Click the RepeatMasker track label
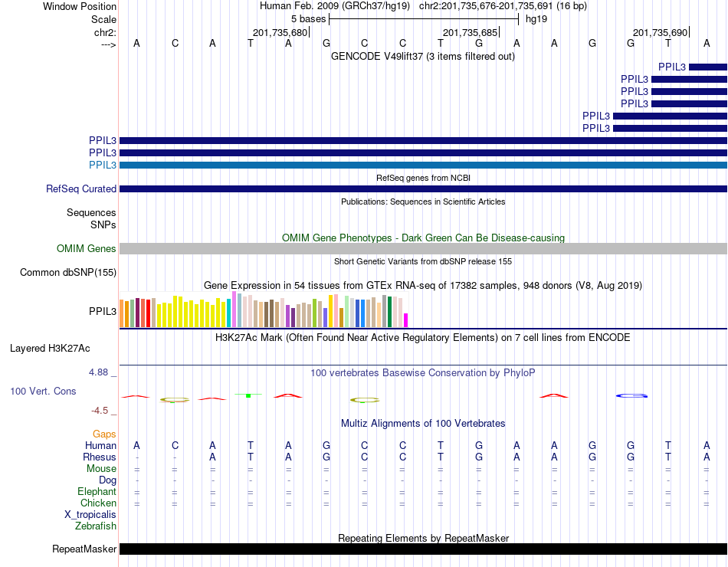Screen dimensions: 728x567 (x=84, y=549)
